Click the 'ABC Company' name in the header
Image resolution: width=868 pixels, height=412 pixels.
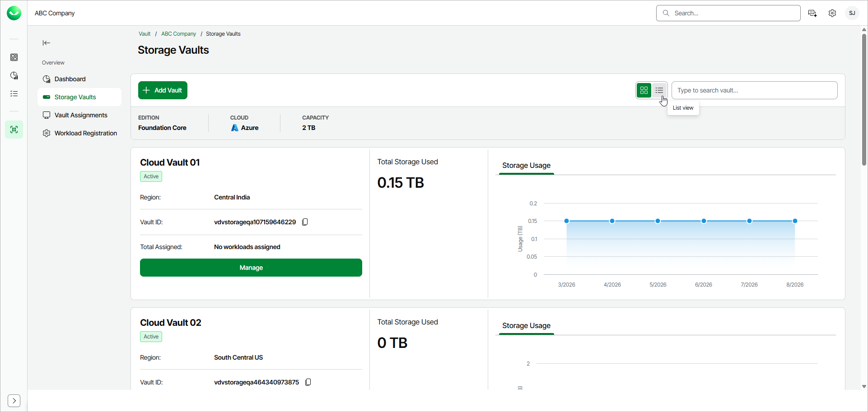(x=55, y=13)
